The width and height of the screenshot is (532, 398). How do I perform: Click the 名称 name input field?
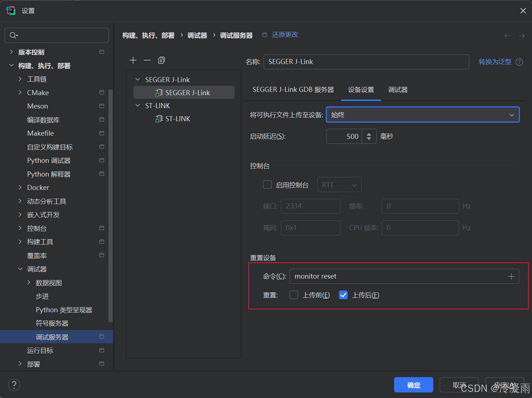tap(366, 62)
